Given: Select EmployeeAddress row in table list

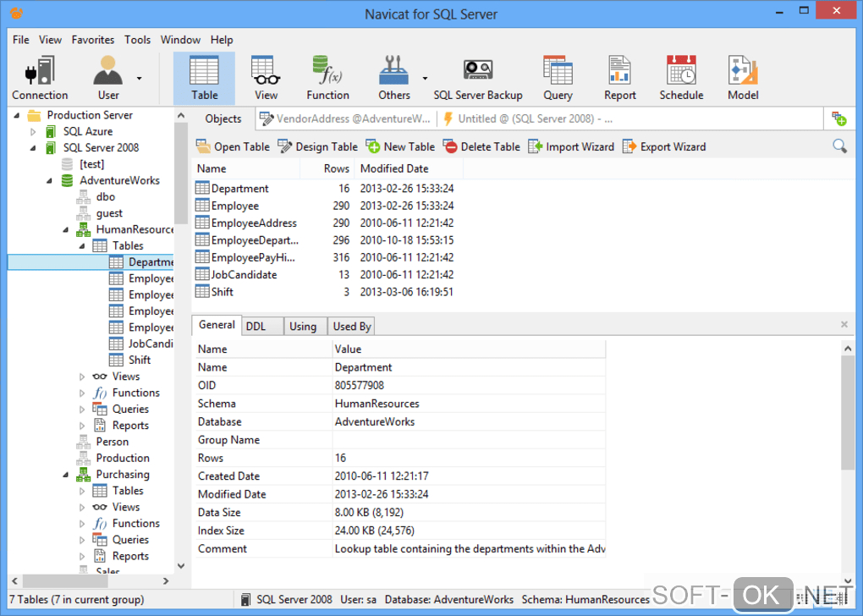Looking at the screenshot, I should coord(325,223).
